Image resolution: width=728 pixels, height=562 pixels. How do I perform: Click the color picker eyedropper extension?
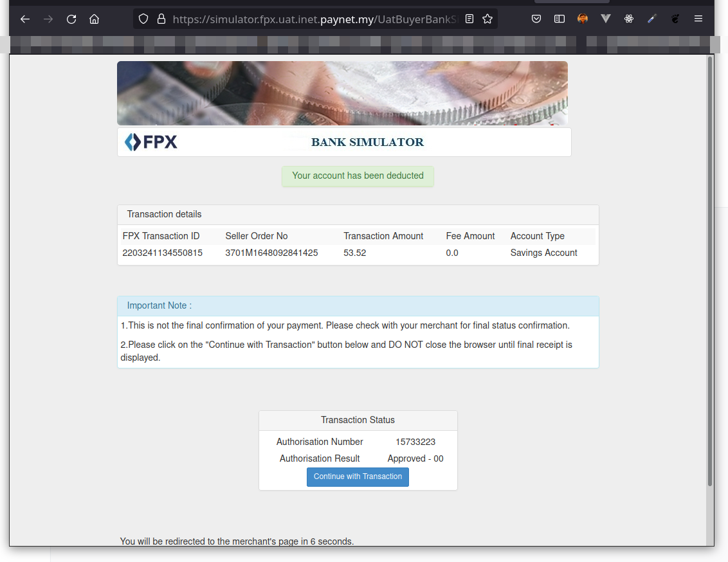652,19
